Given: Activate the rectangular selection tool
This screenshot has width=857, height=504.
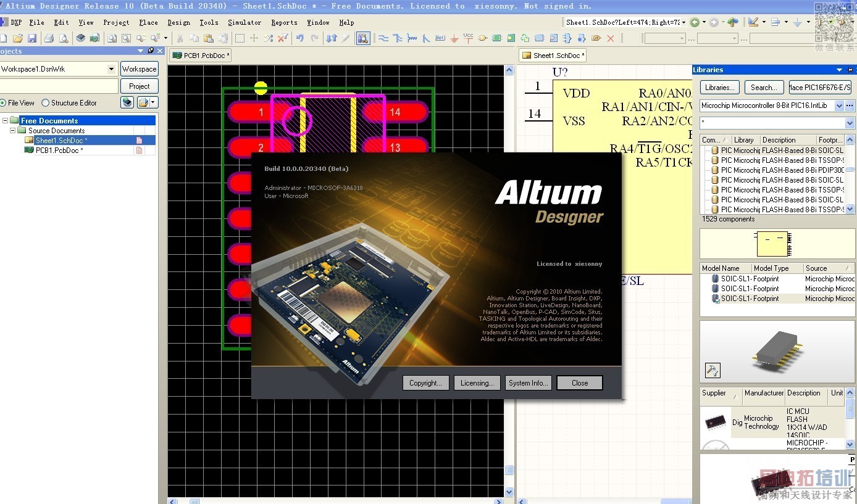Looking at the screenshot, I should pyautogui.click(x=240, y=38).
